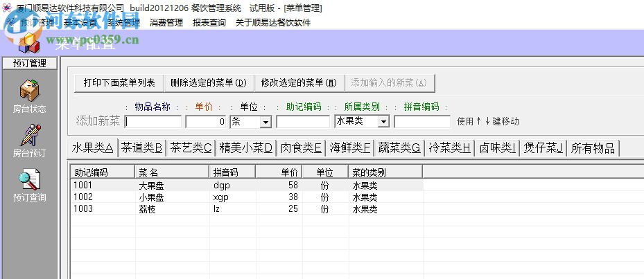Switch to the 冷菜类H tab
This screenshot has width=644, height=279.
(x=450, y=148)
